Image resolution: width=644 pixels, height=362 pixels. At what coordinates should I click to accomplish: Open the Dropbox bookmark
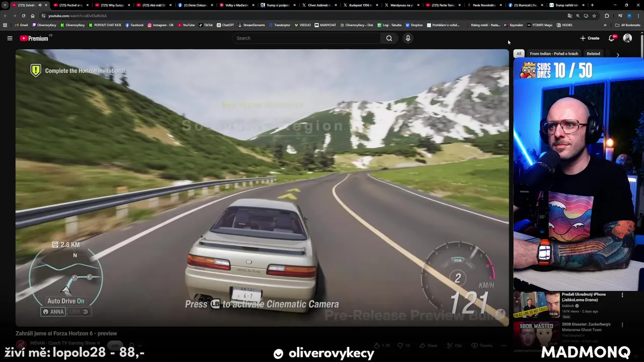[414, 25]
